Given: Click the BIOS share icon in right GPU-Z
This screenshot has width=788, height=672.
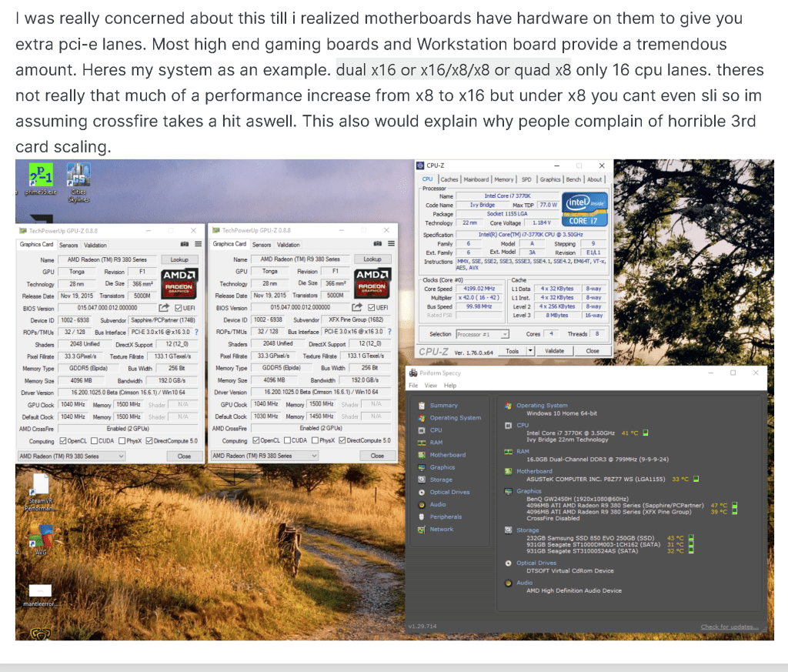Looking at the screenshot, I should (357, 307).
